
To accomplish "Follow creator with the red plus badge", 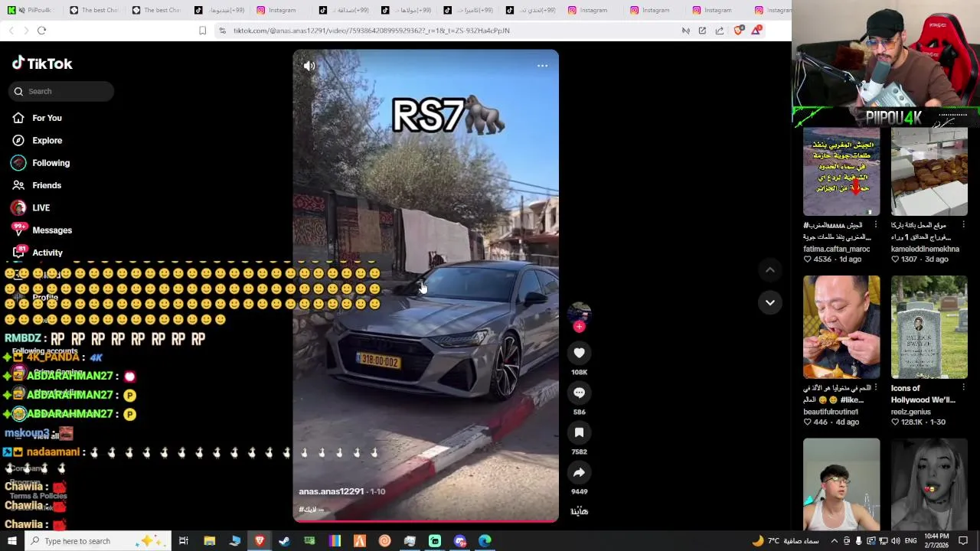I will pyautogui.click(x=579, y=327).
